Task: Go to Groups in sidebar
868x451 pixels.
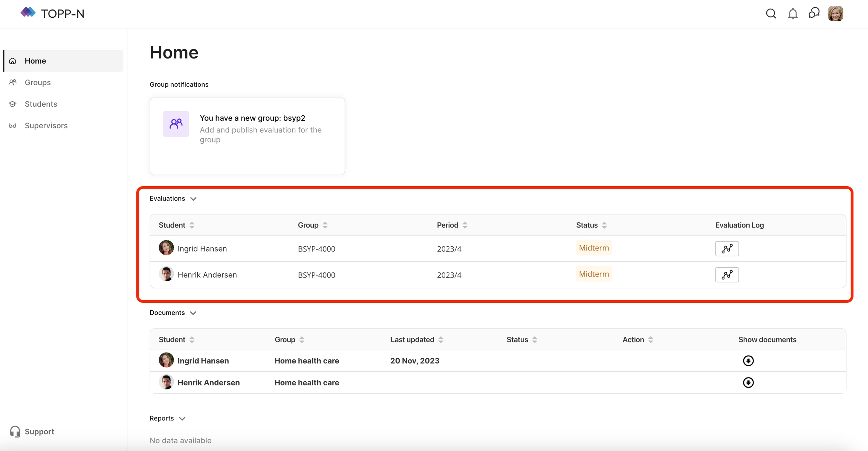Action: [x=38, y=83]
